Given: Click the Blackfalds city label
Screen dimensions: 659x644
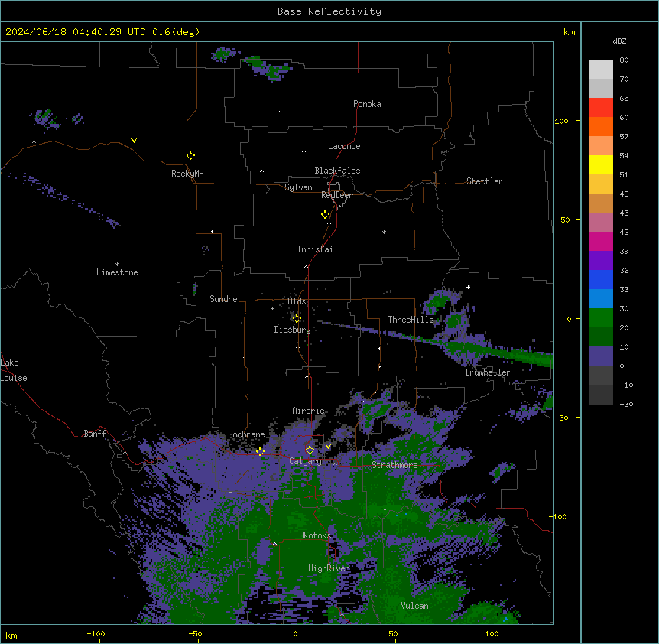Looking at the screenshot, I should click(337, 171).
